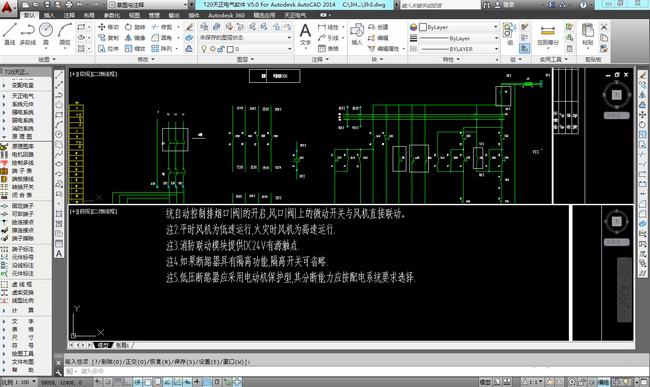Select 定距等分 measure tool
650x387 pixels.
tap(548, 35)
